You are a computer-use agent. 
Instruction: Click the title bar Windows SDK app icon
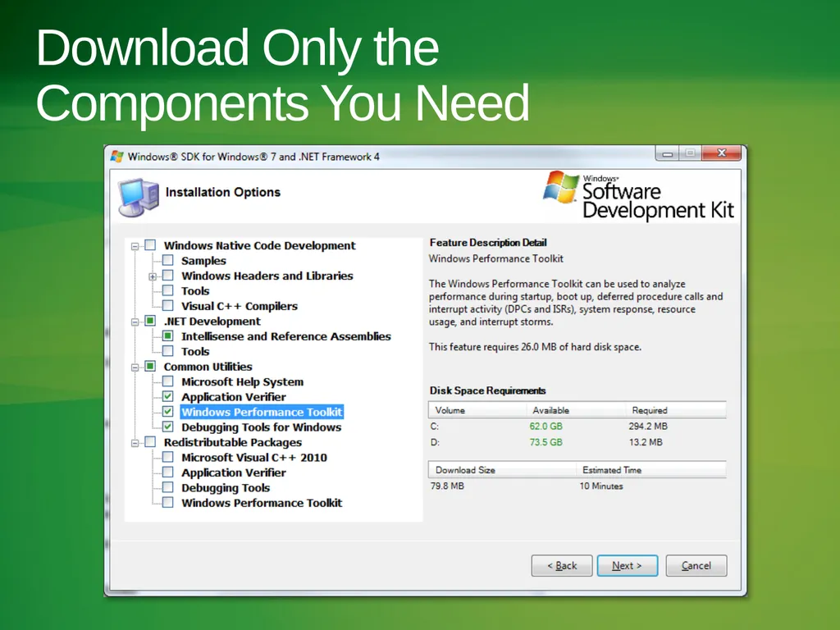tap(116, 157)
